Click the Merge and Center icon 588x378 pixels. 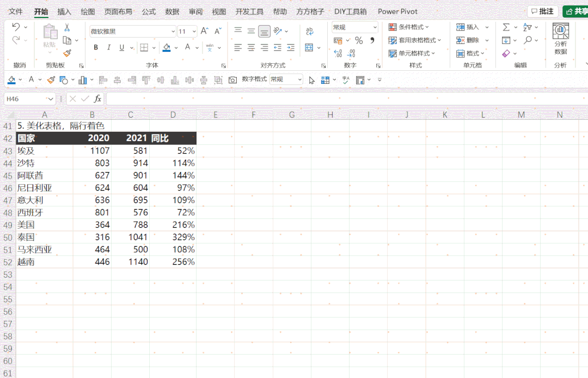point(309,47)
